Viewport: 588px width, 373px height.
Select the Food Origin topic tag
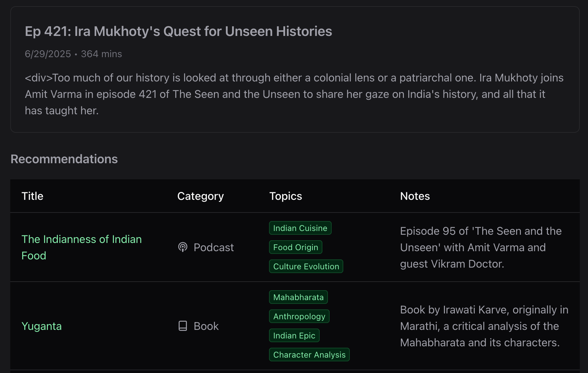[295, 247]
